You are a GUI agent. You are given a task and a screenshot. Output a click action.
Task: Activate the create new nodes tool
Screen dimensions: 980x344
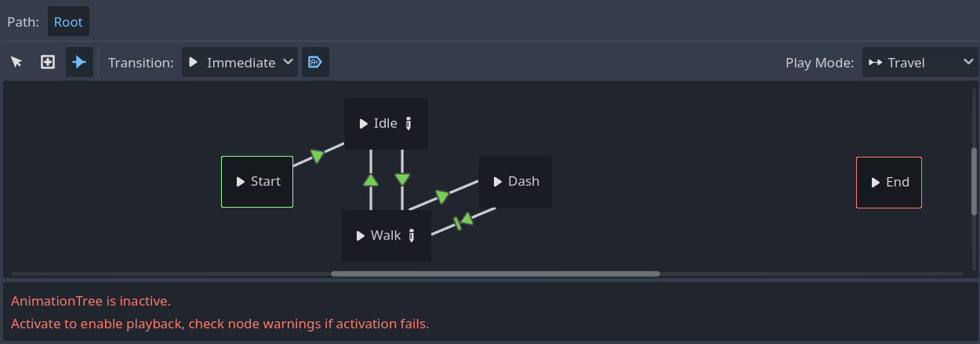coord(48,62)
